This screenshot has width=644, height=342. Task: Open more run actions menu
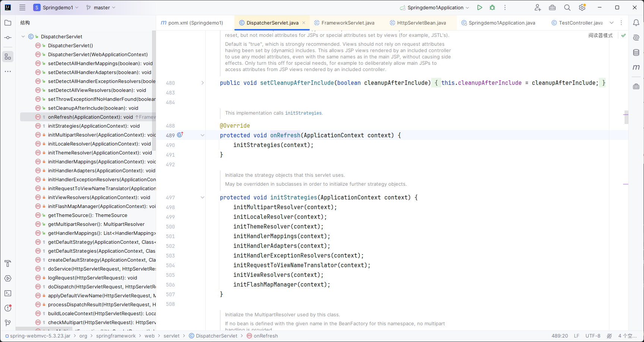click(x=505, y=7)
